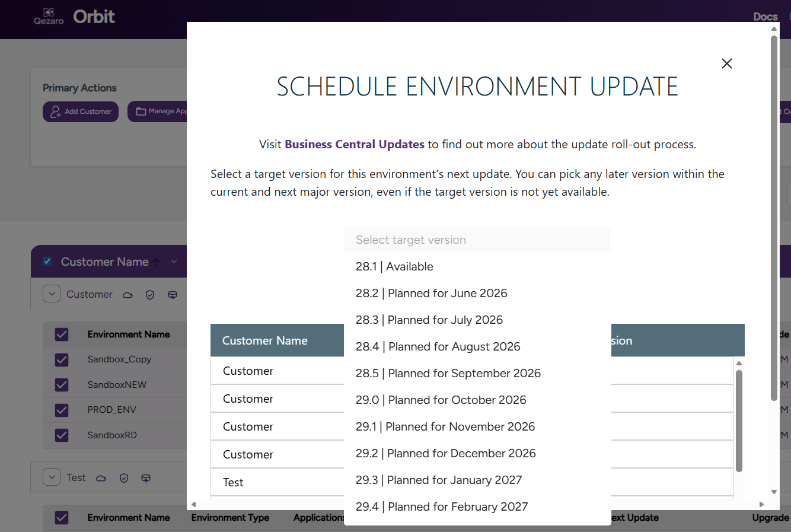Sort by Customer Name ascending arrow
791x532 pixels.
click(x=156, y=262)
